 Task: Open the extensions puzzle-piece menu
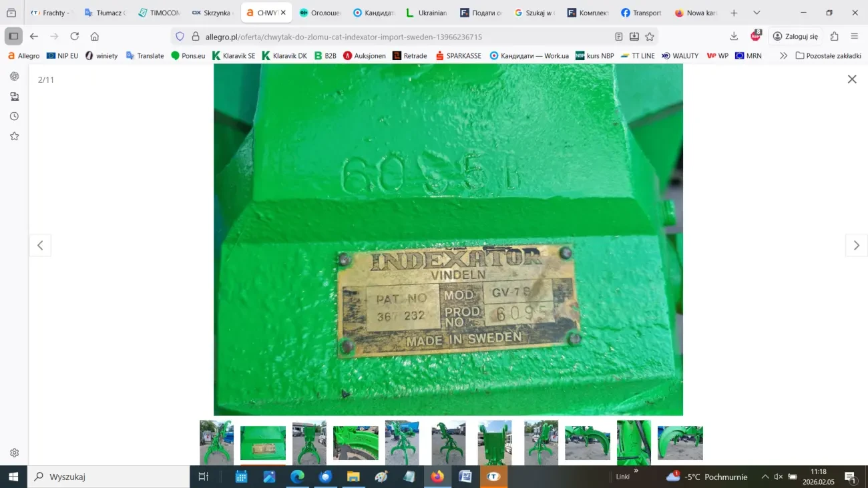click(x=835, y=37)
